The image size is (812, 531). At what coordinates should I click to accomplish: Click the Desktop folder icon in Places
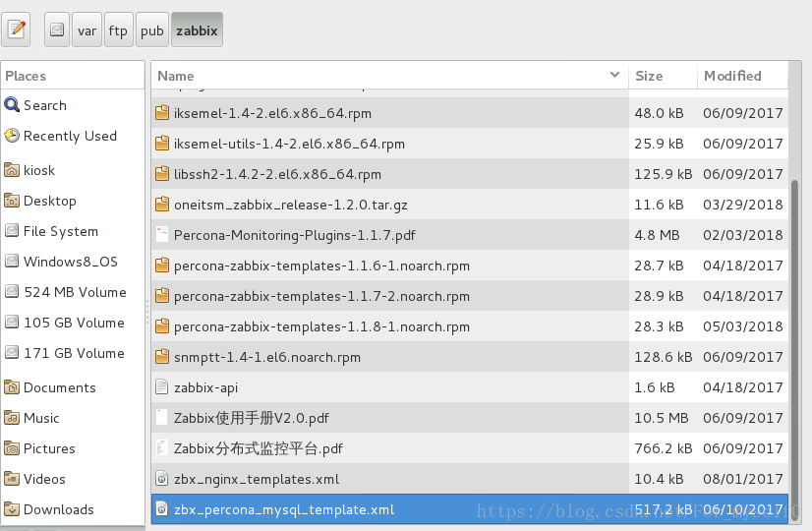pos(12,201)
